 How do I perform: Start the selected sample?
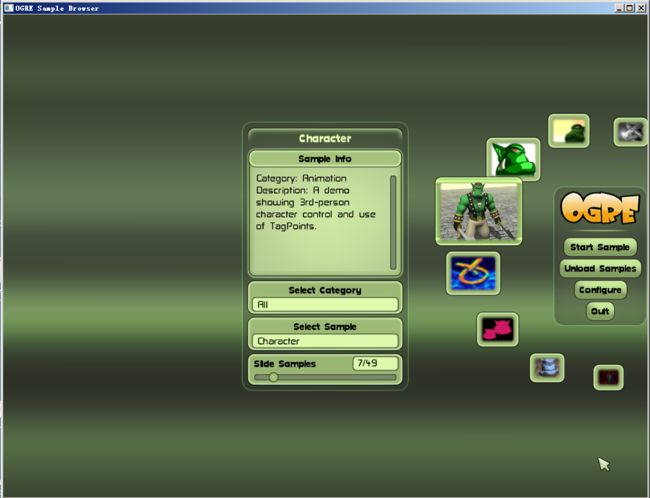click(x=600, y=247)
